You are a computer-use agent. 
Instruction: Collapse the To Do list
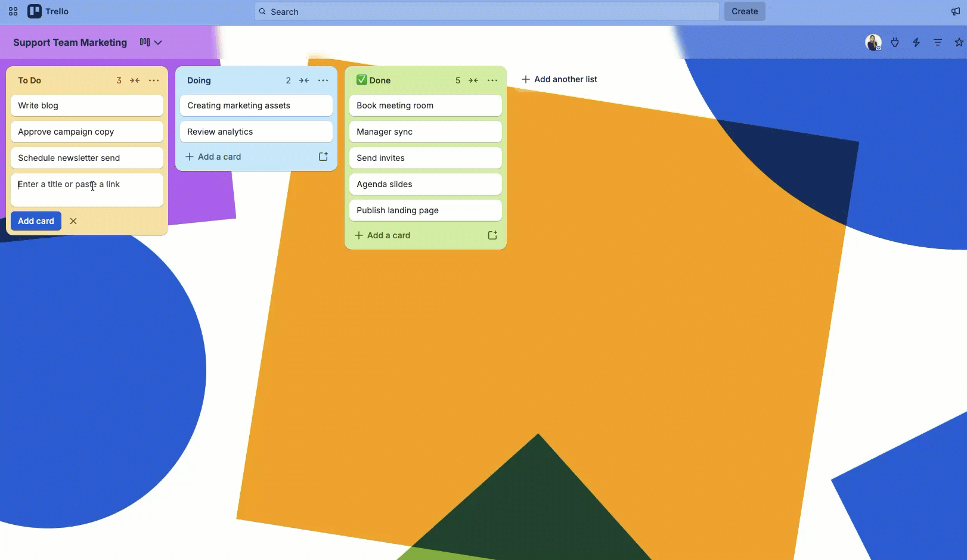click(x=135, y=80)
